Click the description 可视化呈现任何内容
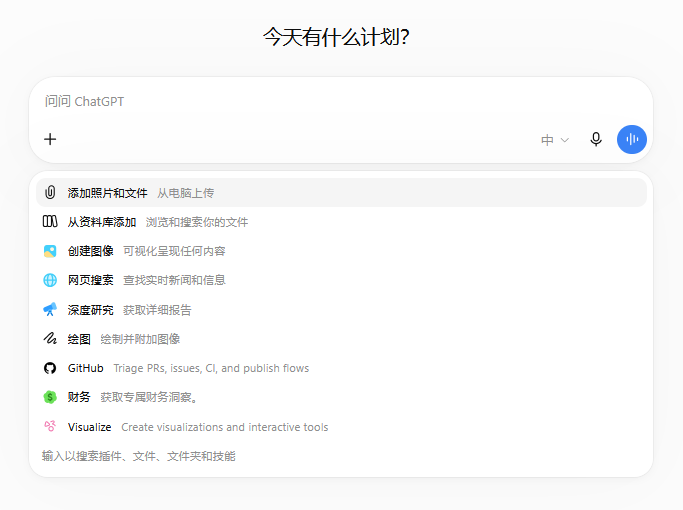Image resolution: width=683 pixels, height=510 pixels. (x=174, y=251)
